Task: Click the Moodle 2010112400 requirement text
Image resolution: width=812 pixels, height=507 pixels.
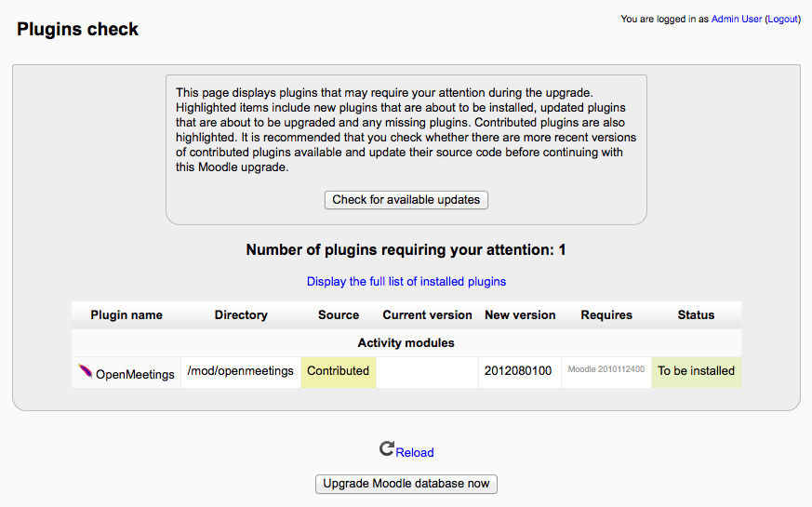Action: pyautogui.click(x=606, y=369)
